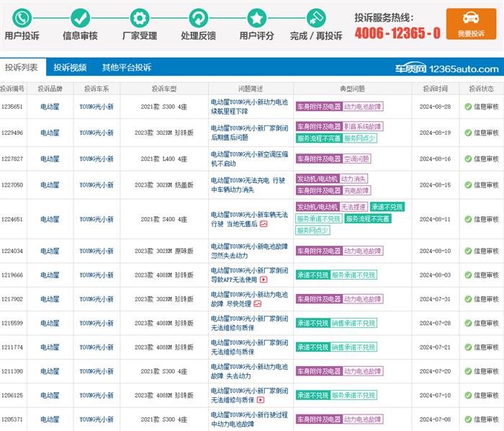
Task: Click the 投诉时间 column header
Action: (x=435, y=89)
